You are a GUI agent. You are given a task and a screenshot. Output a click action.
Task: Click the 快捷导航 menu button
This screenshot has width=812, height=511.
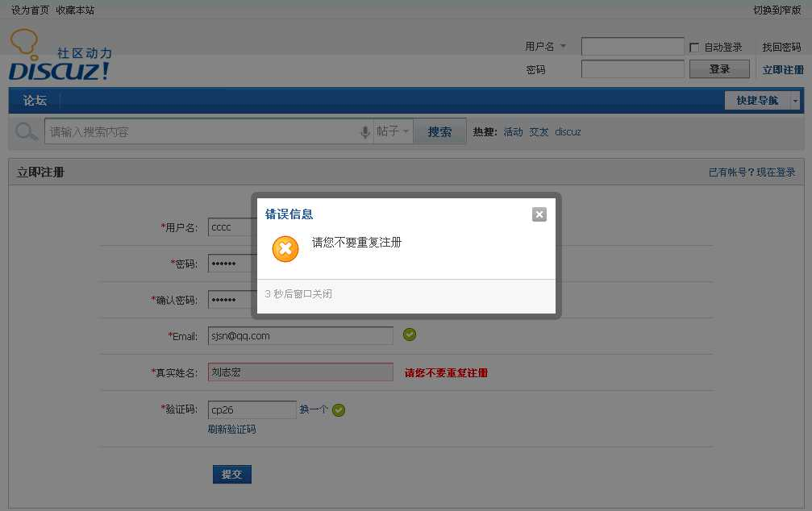coord(756,101)
